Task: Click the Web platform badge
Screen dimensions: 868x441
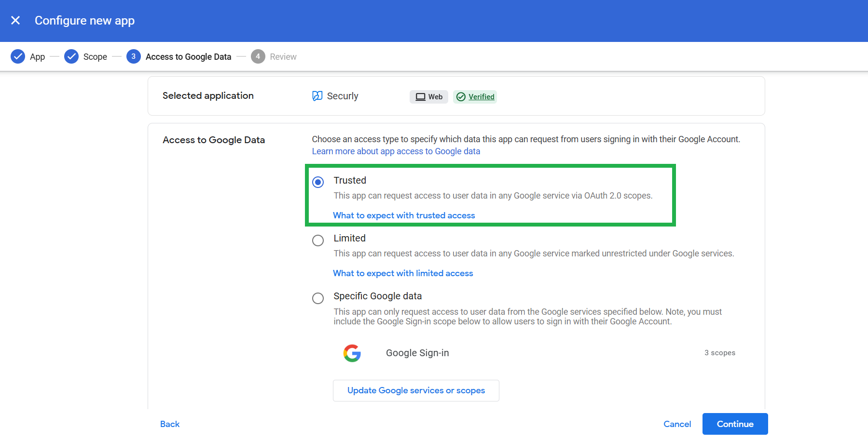Action: click(x=429, y=97)
